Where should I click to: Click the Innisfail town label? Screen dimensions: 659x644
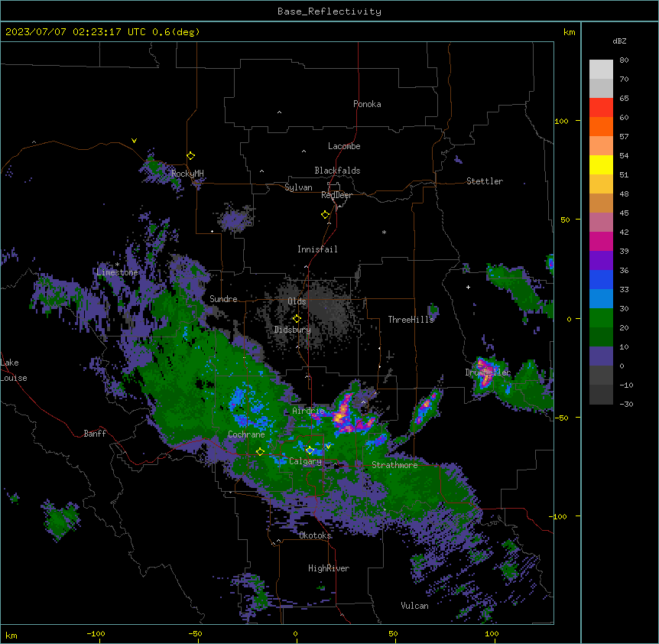coord(317,249)
